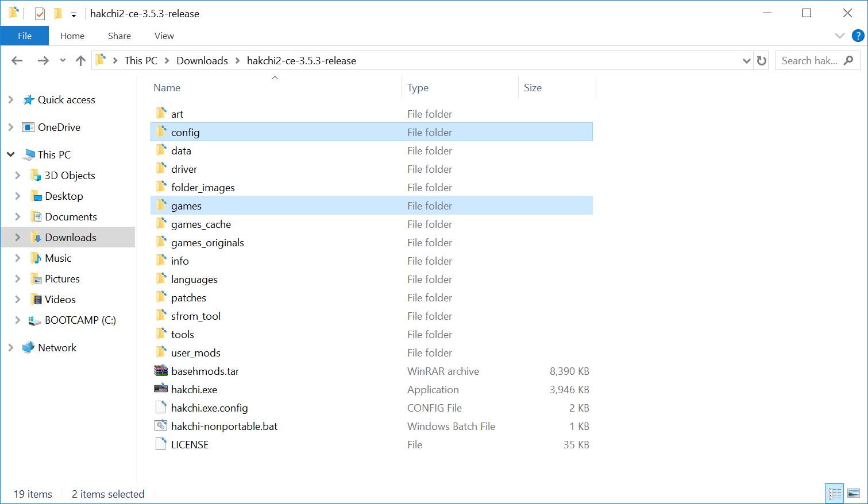Select the hakchi.exe application icon

[161, 389]
